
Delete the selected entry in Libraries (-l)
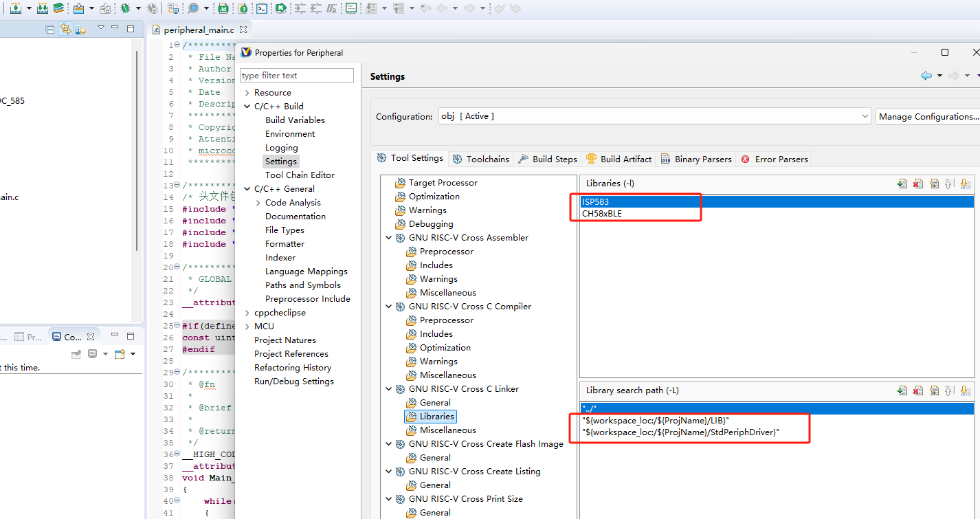pos(918,184)
